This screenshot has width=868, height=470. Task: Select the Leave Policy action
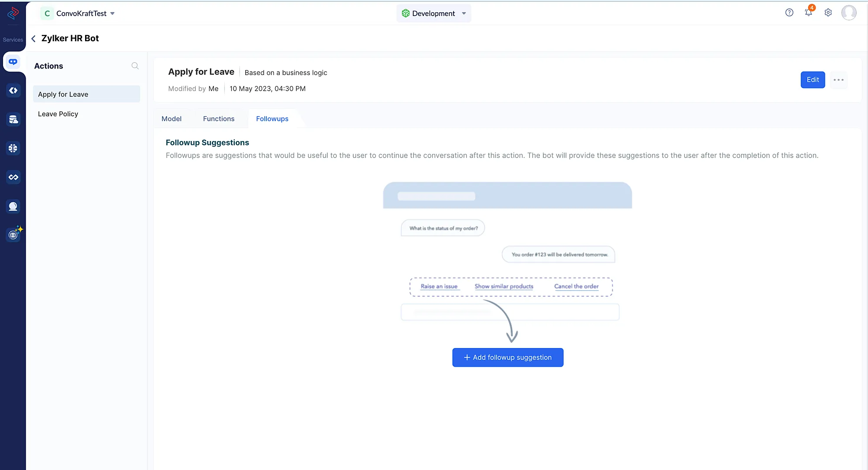(x=58, y=114)
